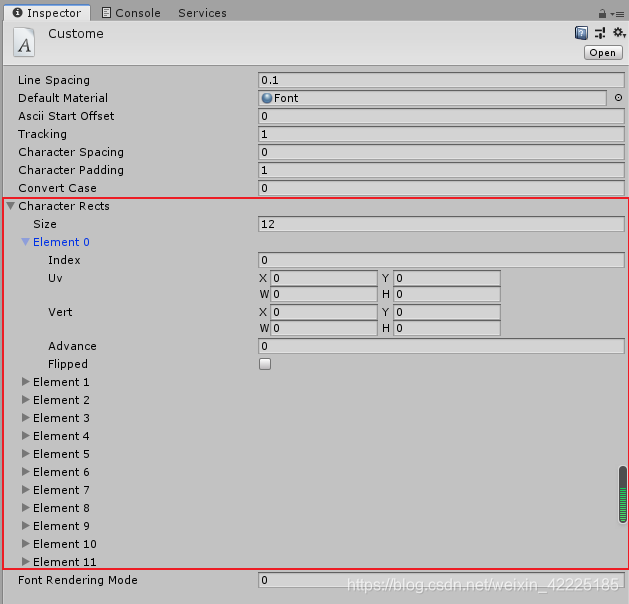Click the Advance label
The height and width of the screenshot is (604, 629).
click(72, 346)
